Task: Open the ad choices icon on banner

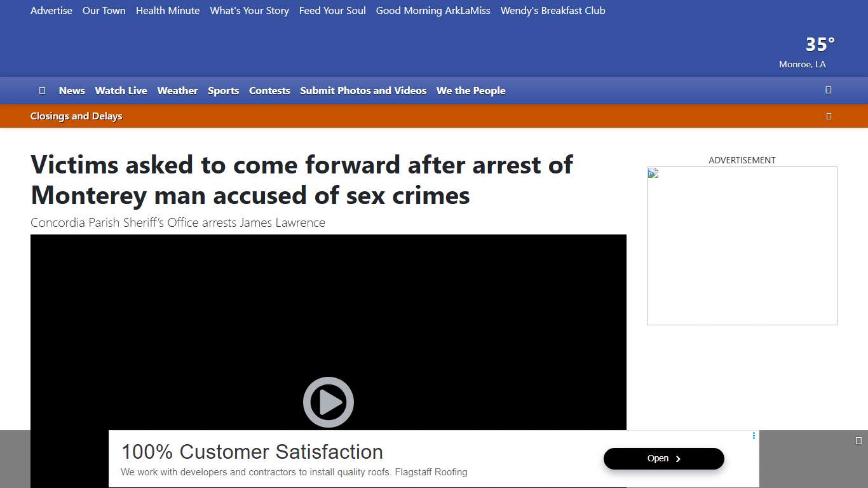Action: 754,436
